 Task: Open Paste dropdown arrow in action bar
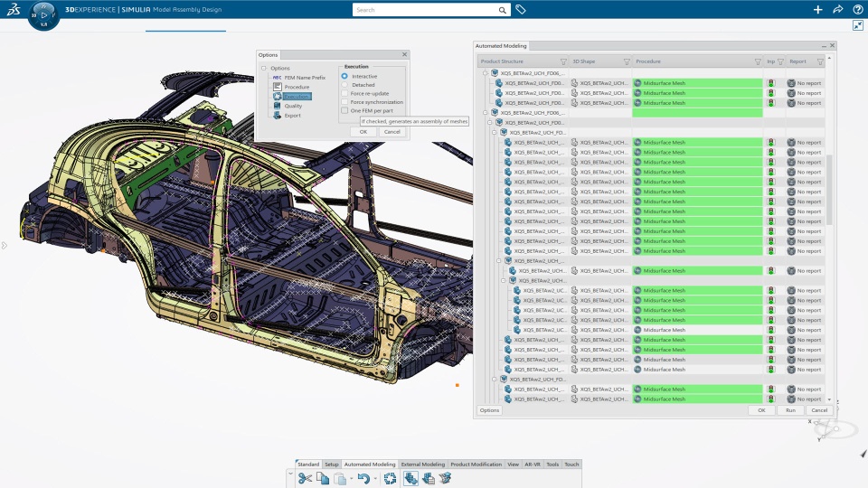(351, 479)
